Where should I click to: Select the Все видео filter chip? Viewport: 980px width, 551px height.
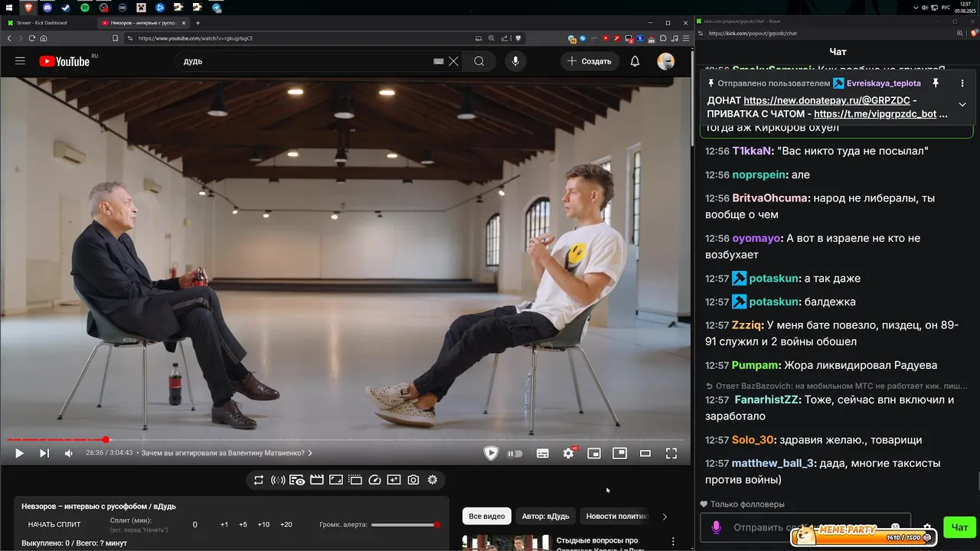[x=487, y=516]
